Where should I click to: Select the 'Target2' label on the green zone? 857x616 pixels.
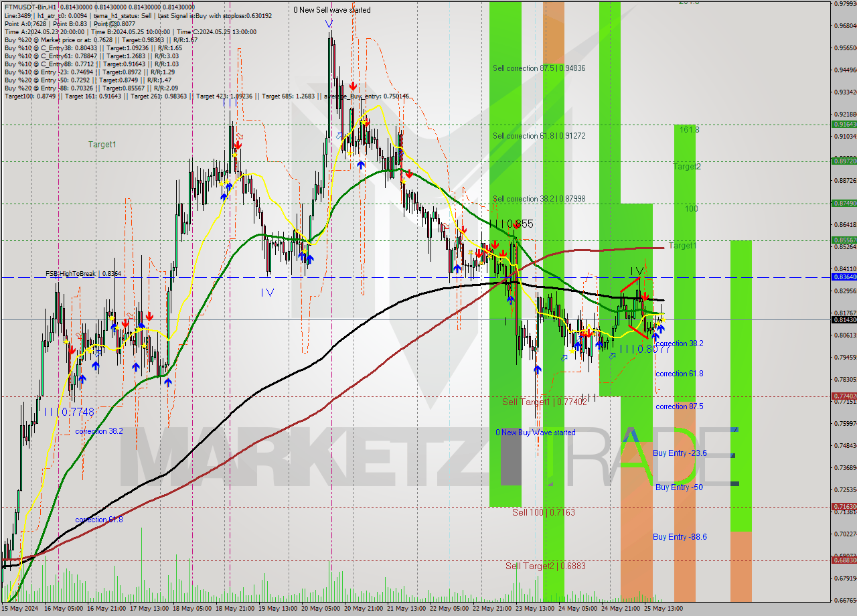pyautogui.click(x=687, y=167)
